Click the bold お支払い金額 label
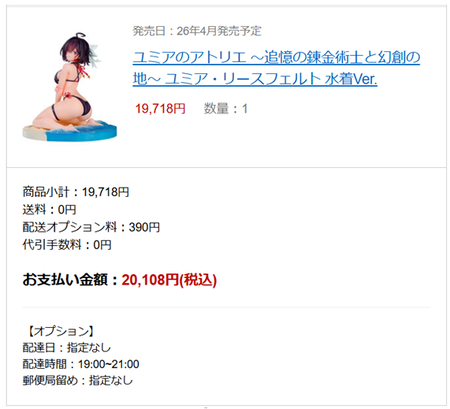The height and width of the screenshot is (409, 450). 65,279
